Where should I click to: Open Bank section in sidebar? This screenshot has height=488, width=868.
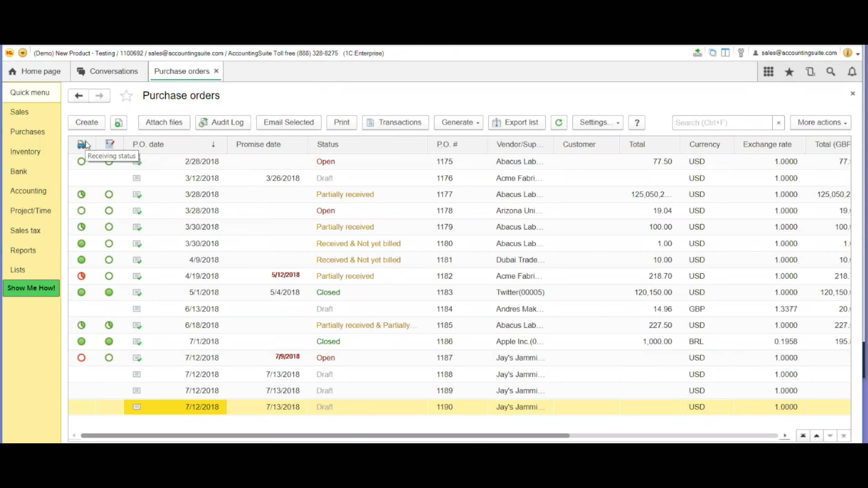[x=19, y=172]
